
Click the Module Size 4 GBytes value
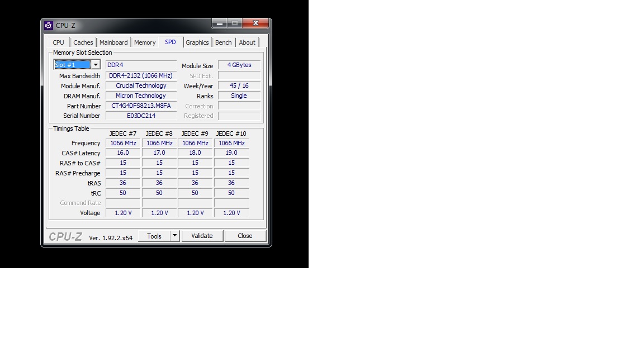point(239,65)
